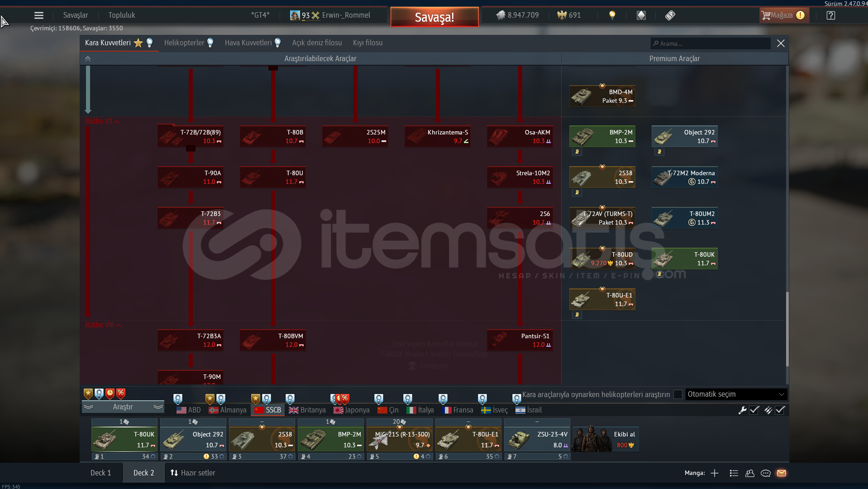Select T-80B in the research tree
This screenshot has width=868, height=489.
pyautogui.click(x=273, y=136)
